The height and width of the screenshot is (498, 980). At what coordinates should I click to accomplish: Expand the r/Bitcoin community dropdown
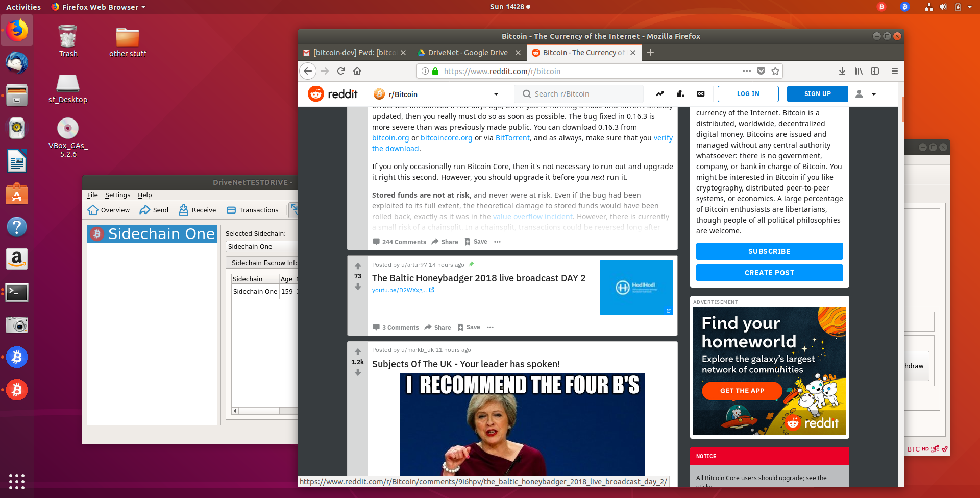pos(496,94)
